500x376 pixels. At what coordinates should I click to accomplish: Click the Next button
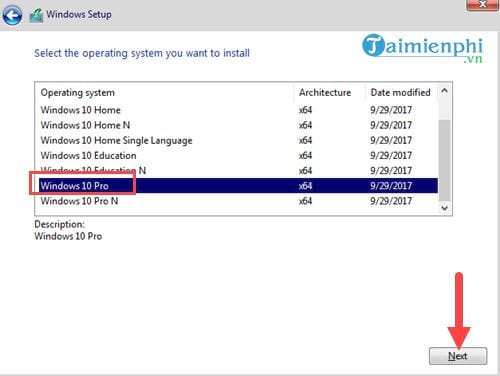[458, 356]
